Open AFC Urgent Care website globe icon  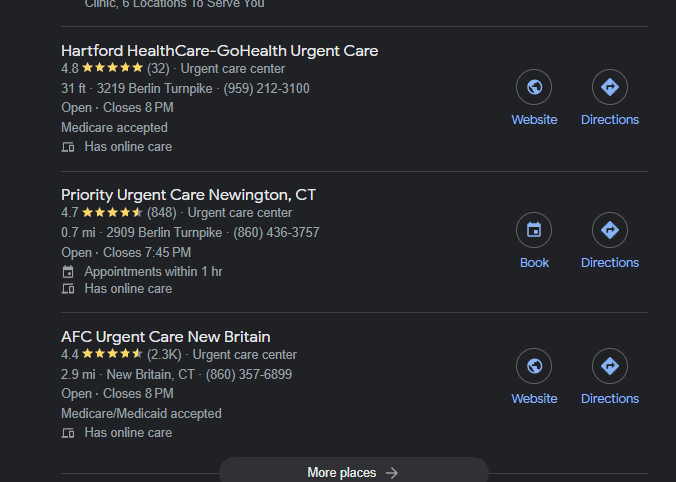point(534,367)
